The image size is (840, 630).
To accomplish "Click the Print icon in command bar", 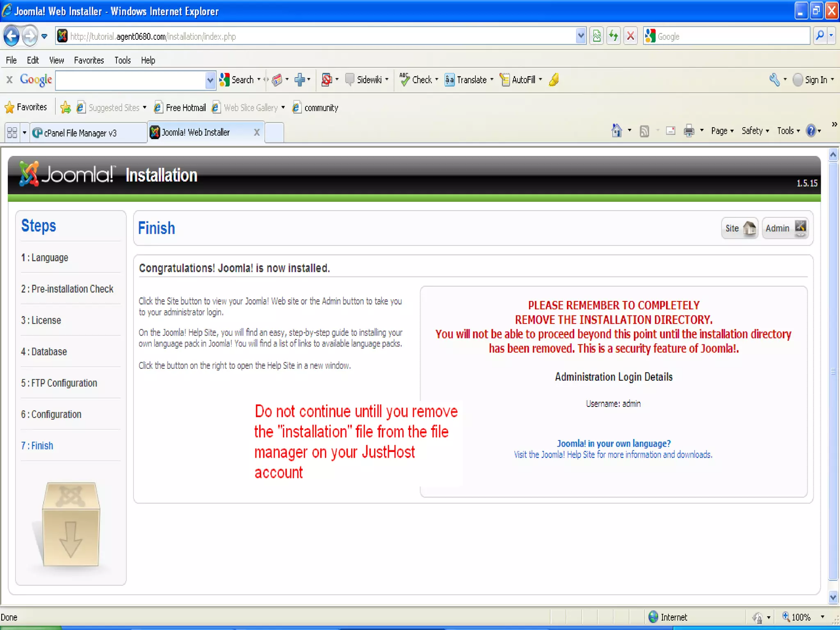I will (x=689, y=131).
